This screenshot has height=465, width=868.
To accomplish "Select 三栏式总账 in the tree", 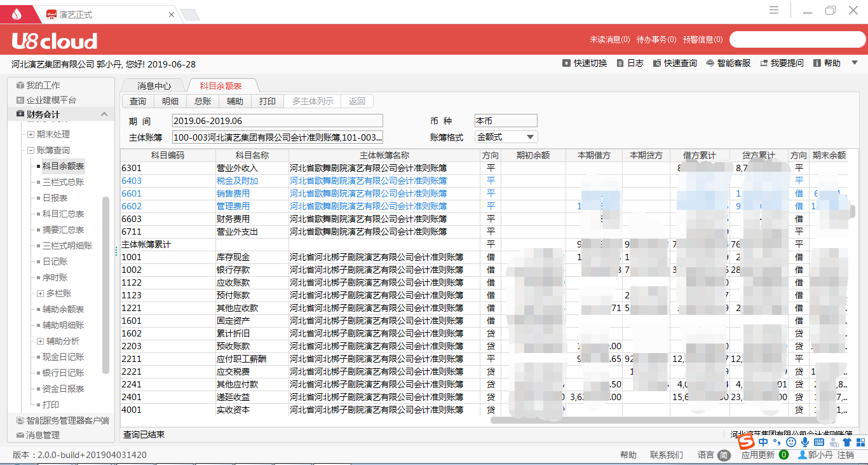I will tap(63, 182).
